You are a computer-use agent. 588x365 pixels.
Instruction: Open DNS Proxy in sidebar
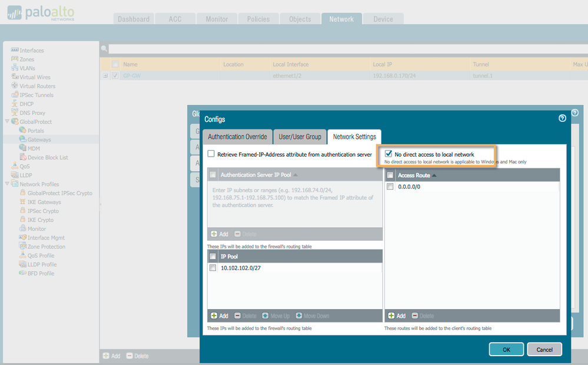pyautogui.click(x=32, y=113)
